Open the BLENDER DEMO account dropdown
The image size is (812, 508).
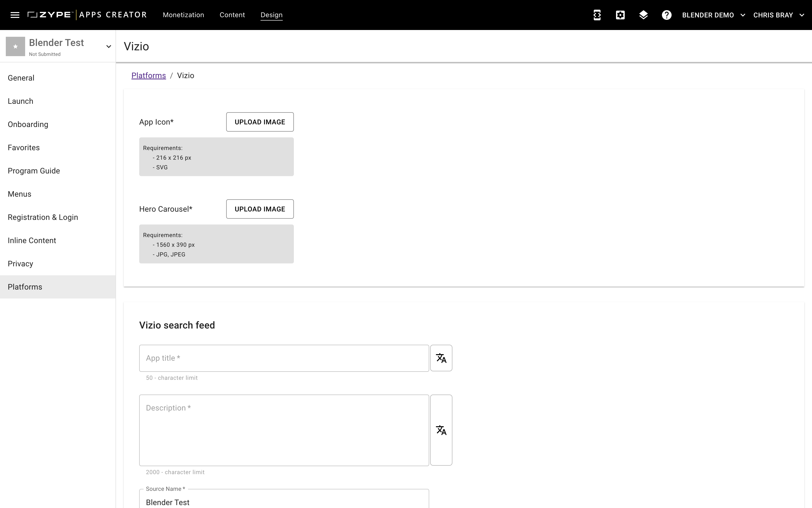(x=713, y=15)
